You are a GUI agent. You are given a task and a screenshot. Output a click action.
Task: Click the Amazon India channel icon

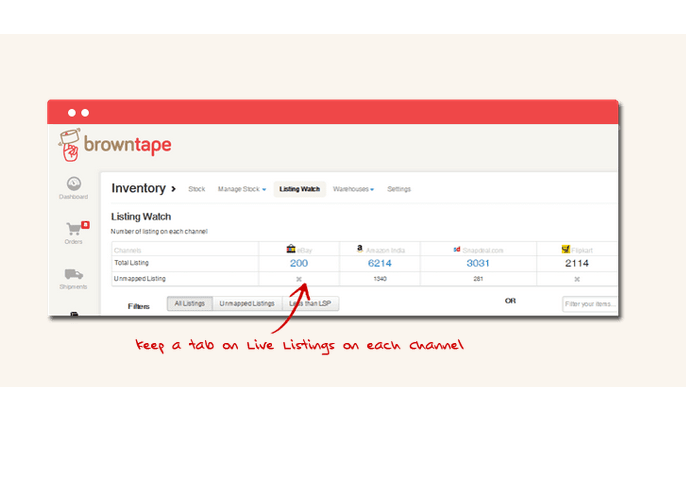click(360, 249)
